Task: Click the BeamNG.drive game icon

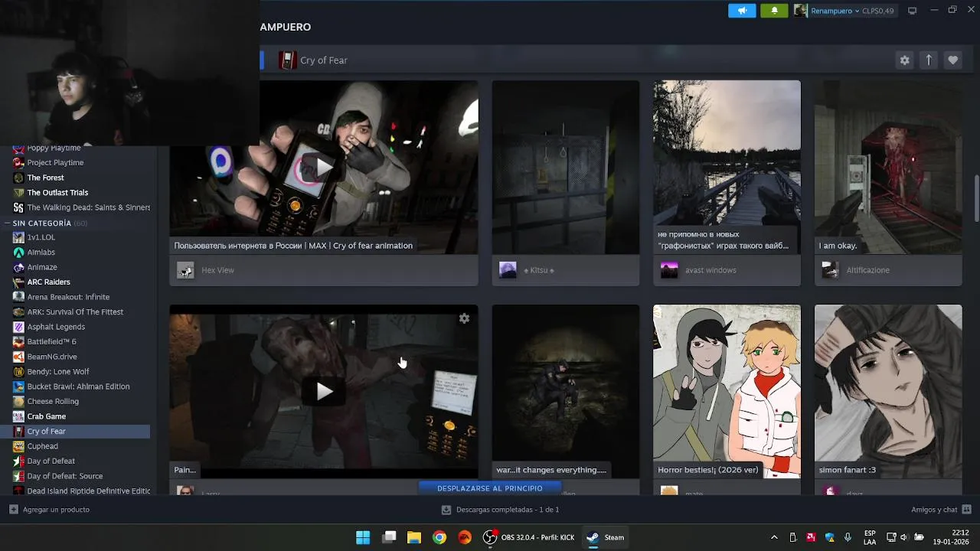Action: pyautogui.click(x=18, y=357)
